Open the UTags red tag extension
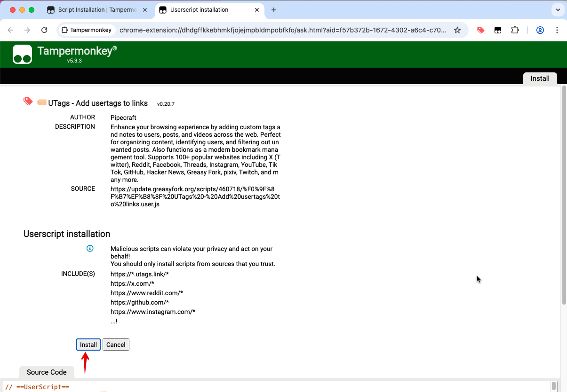 pos(480,30)
